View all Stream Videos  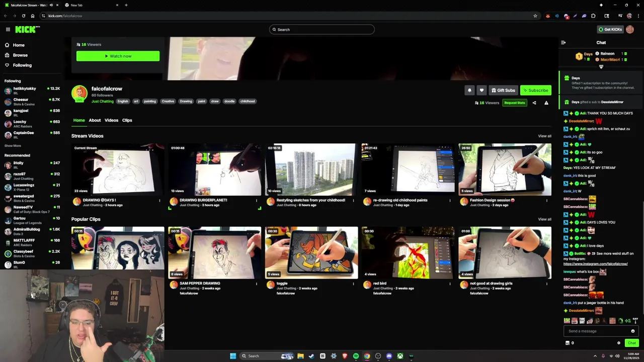tap(544, 136)
